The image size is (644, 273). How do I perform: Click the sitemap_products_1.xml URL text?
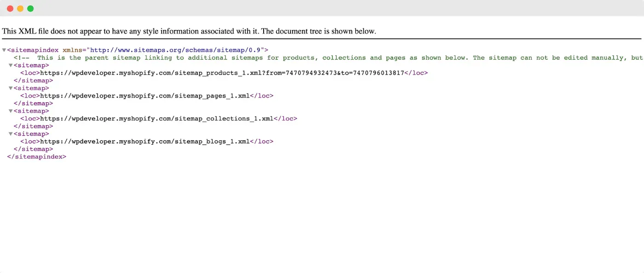click(222, 73)
